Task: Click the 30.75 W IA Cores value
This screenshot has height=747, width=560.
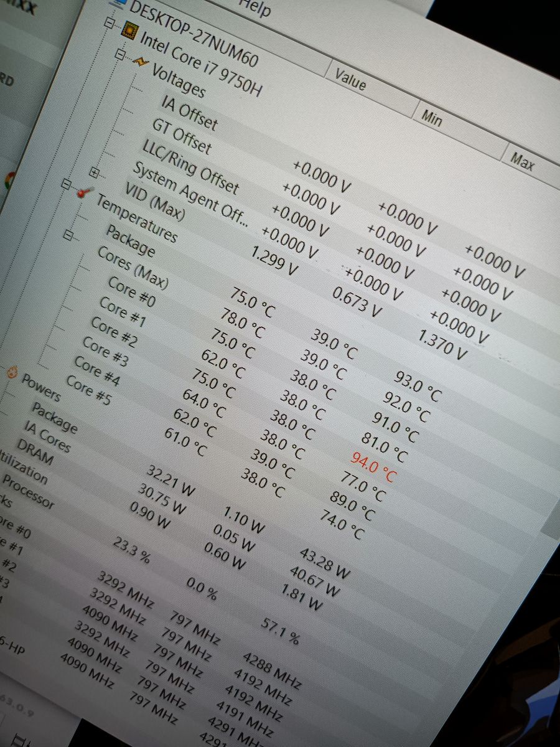Action: 161,498
